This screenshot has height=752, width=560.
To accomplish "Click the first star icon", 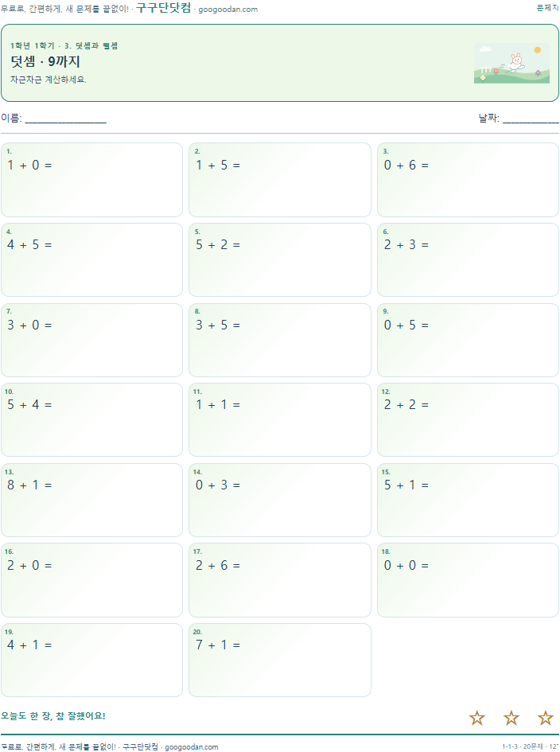I will (x=476, y=718).
